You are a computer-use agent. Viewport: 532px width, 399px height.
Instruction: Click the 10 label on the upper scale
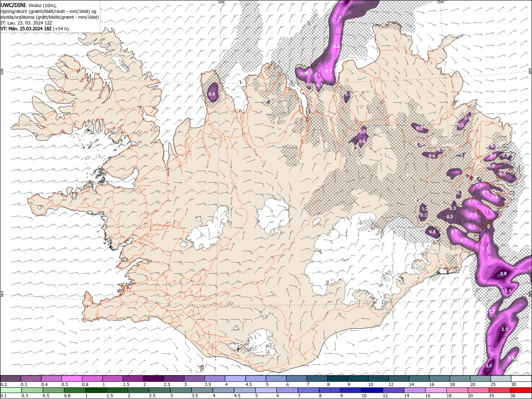[x=370, y=384]
